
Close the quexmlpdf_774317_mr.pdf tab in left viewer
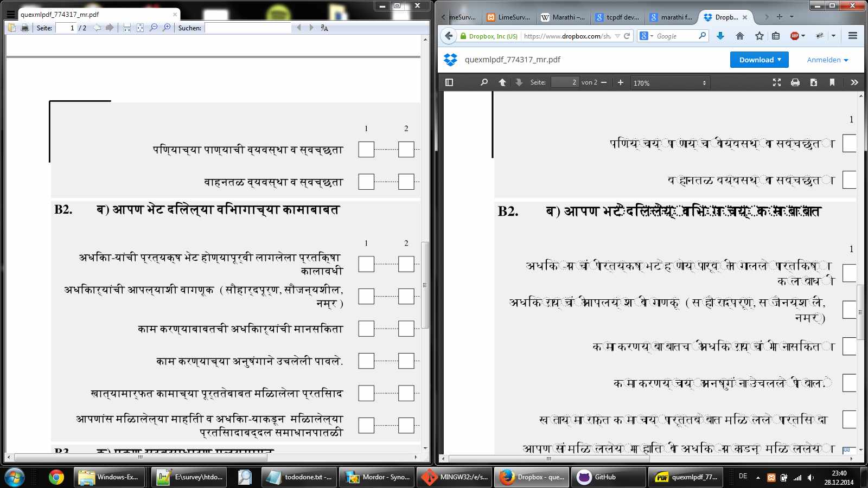point(175,15)
